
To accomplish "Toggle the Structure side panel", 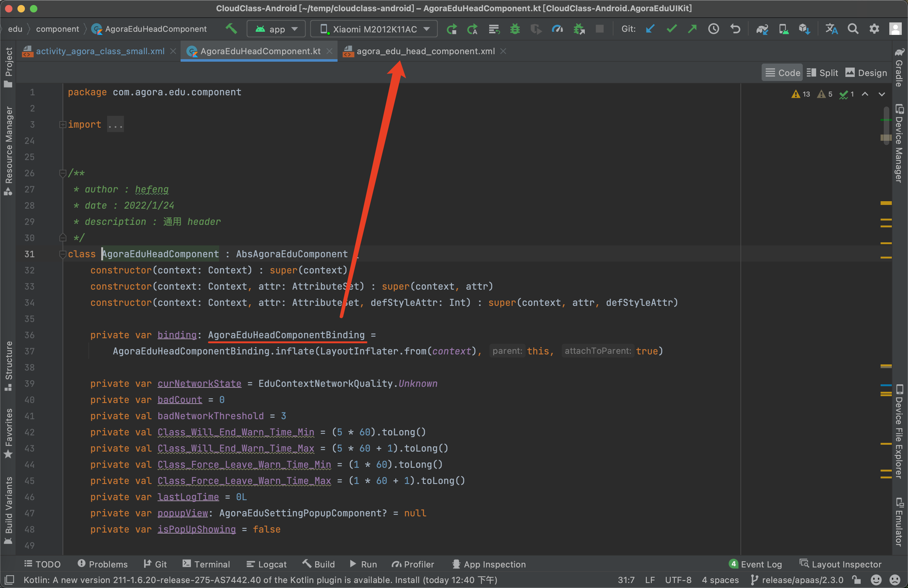I will (8, 366).
